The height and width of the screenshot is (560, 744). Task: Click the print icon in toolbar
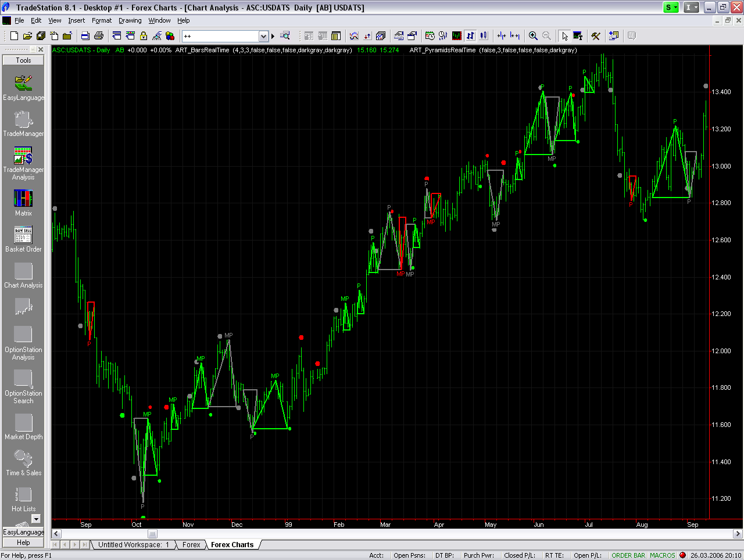pos(98,36)
